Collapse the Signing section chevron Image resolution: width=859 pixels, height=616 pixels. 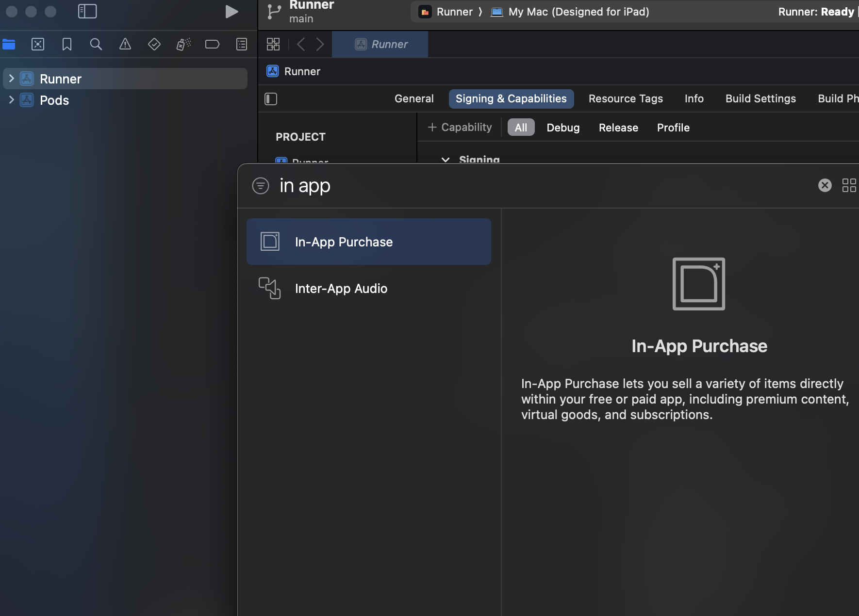click(445, 159)
